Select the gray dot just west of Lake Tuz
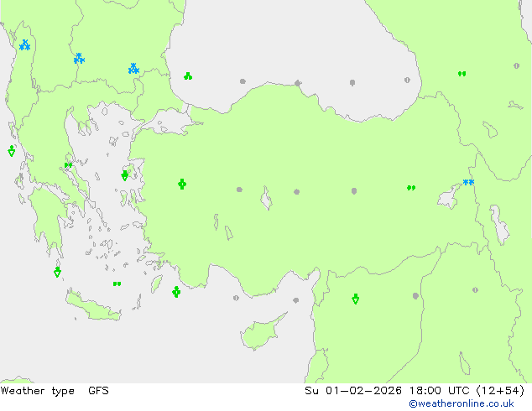Viewport: 532px width, 411px height. tap(239, 190)
